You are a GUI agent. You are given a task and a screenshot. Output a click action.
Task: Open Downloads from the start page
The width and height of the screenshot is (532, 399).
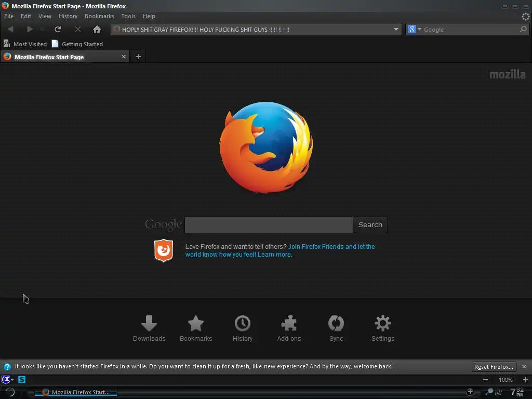149,328
